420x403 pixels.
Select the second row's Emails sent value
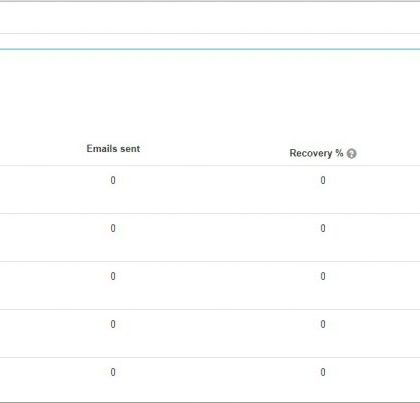coord(113,228)
